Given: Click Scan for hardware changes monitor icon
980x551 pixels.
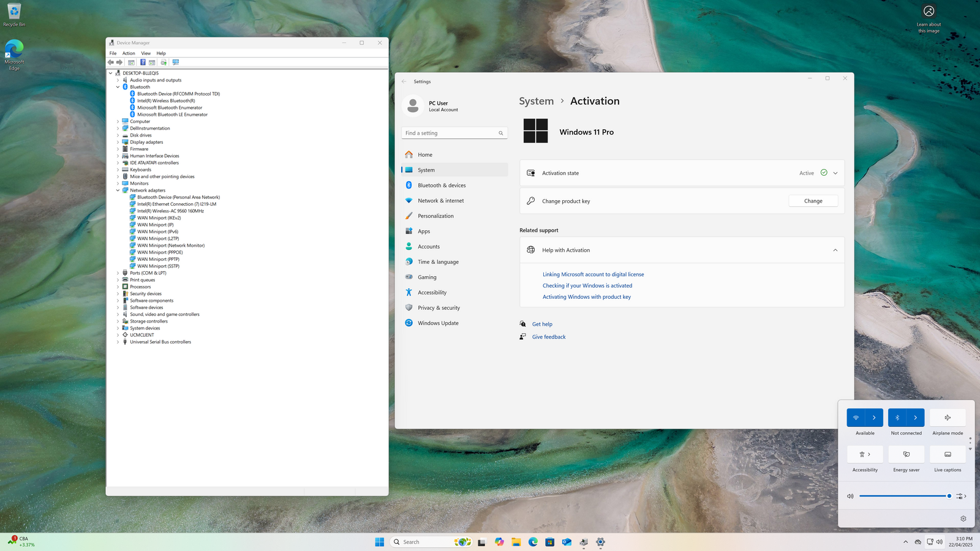Looking at the screenshot, I should [176, 62].
